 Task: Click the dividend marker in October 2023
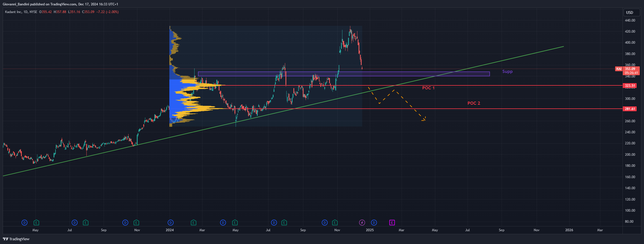[x=125, y=223]
